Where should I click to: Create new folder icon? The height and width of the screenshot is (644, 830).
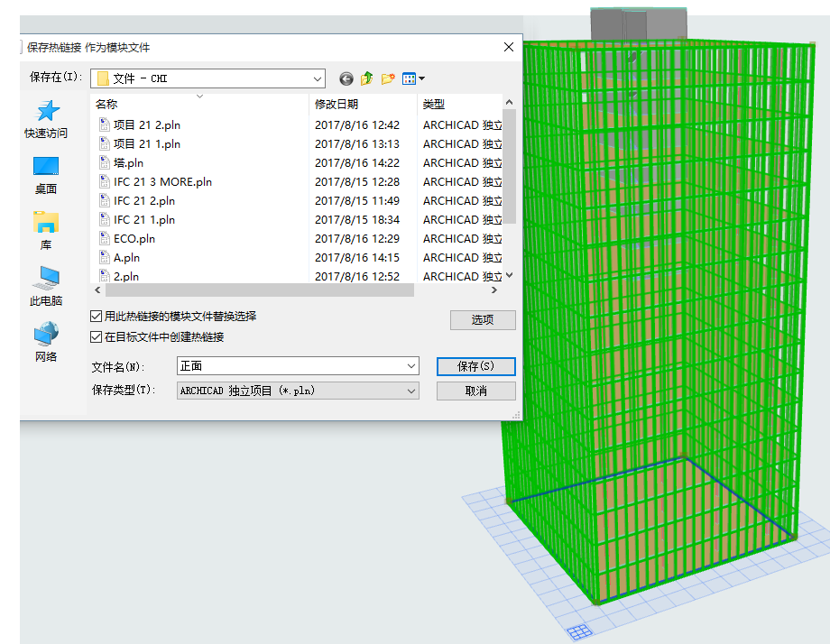tap(388, 78)
